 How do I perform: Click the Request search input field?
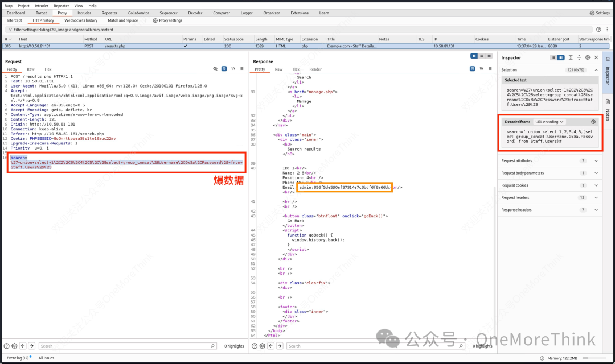point(128,346)
